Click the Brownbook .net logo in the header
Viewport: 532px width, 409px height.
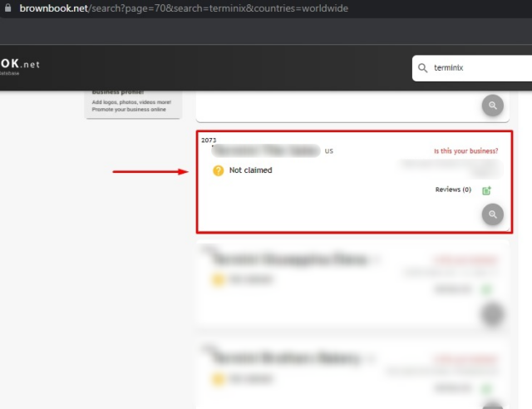(20, 65)
